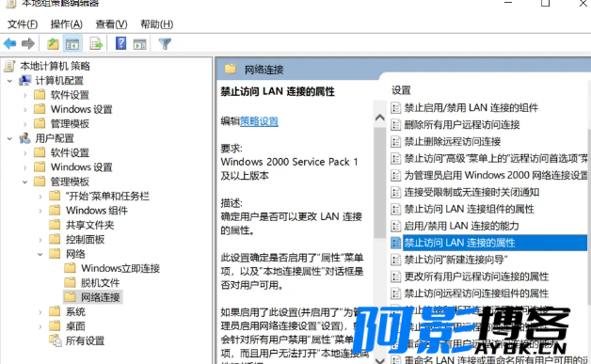
Task: Click the show/hide action pane icon
Action: click(140, 44)
